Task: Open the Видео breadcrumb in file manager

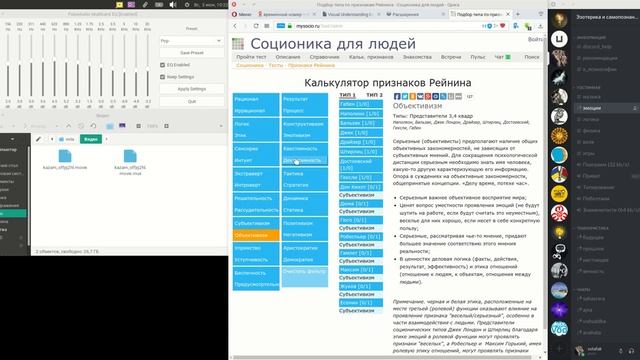Action: (x=91, y=139)
